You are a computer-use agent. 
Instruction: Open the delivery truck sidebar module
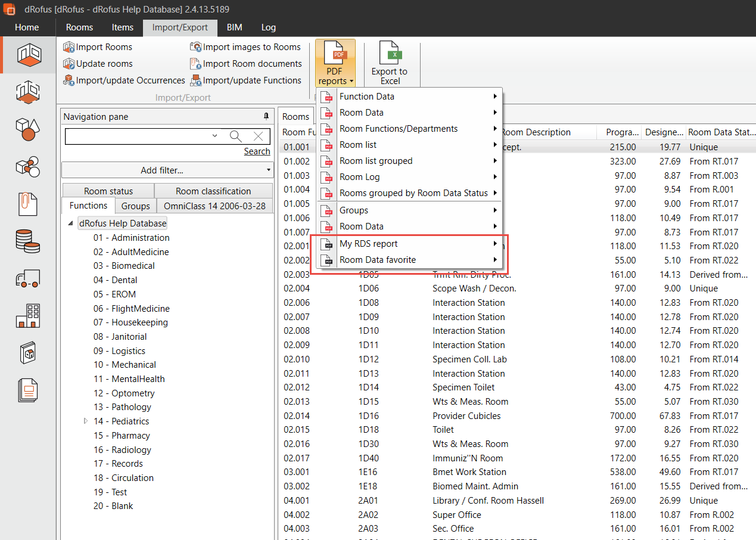click(x=27, y=278)
